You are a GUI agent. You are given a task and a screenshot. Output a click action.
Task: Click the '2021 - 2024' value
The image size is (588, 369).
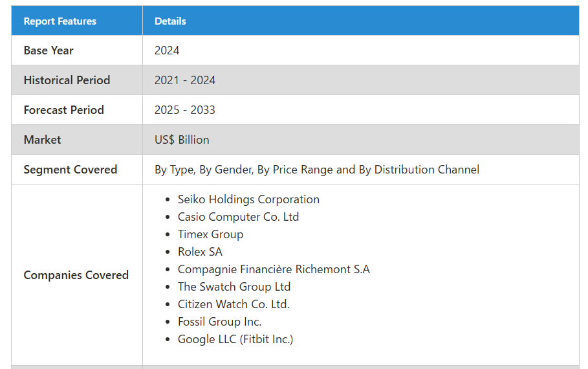pos(185,80)
